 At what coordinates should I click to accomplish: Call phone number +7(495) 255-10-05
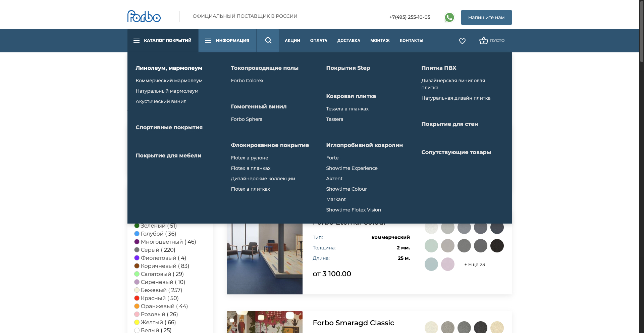point(410,17)
